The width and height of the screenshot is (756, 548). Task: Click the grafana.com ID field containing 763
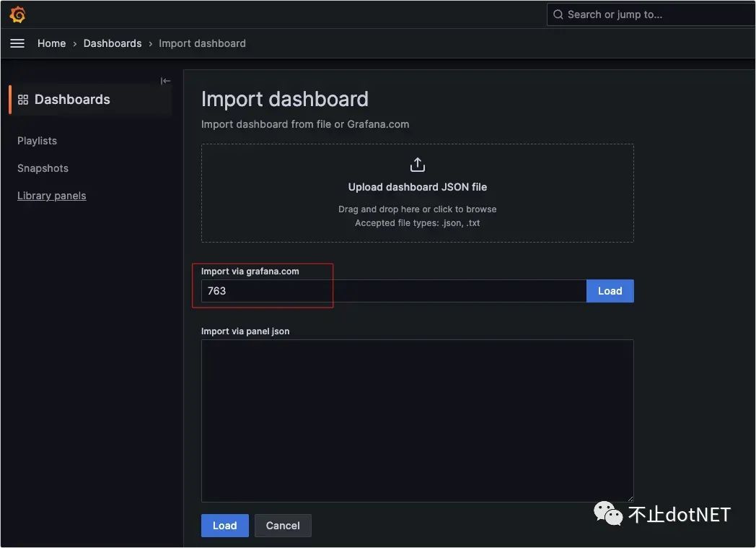(393, 291)
